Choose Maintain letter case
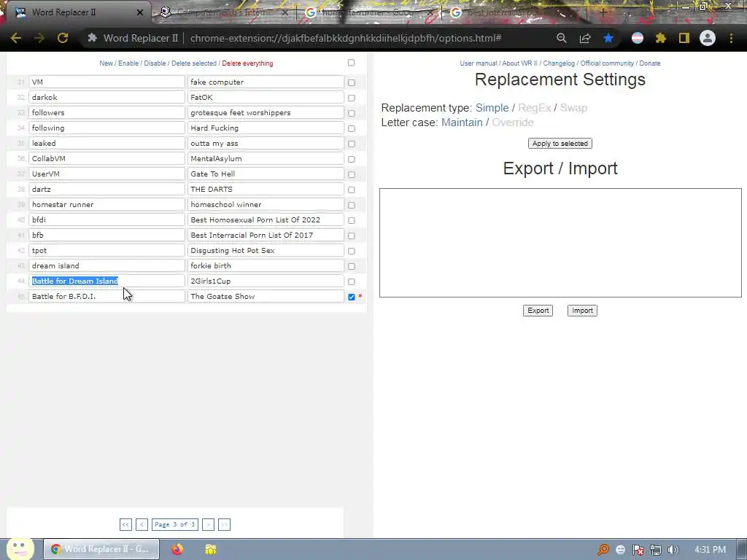 coord(462,122)
